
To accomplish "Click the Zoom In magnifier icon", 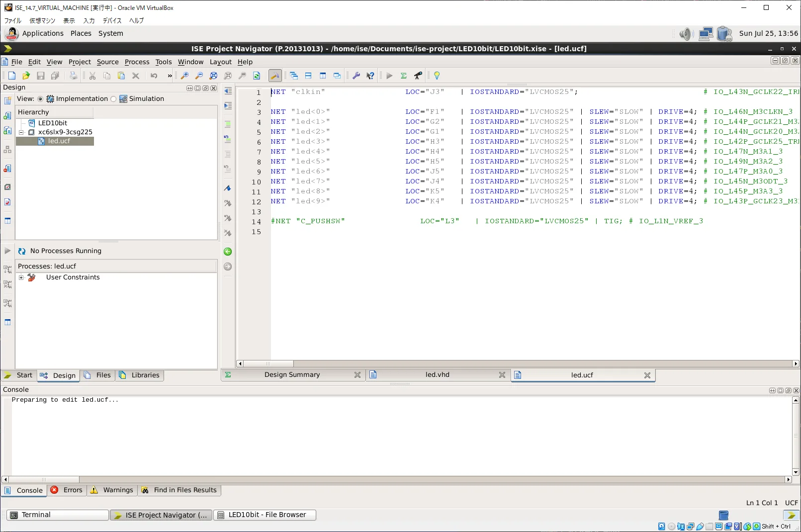I will click(x=184, y=76).
